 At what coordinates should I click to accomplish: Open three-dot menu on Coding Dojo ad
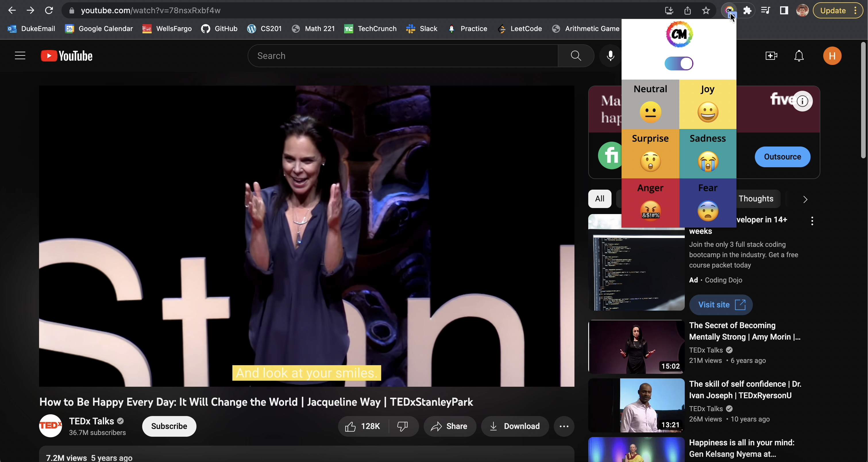click(812, 221)
